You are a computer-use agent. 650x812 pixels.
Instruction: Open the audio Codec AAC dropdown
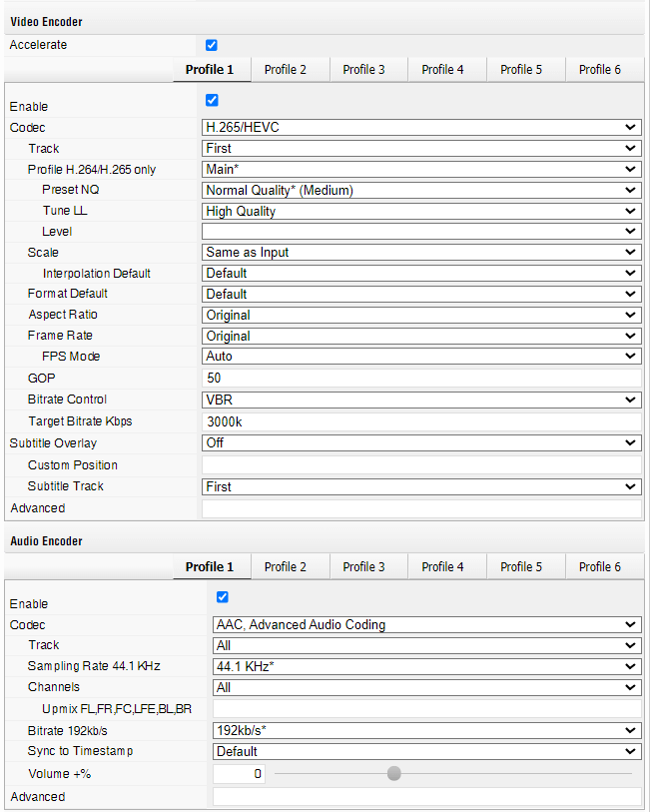tap(426, 624)
